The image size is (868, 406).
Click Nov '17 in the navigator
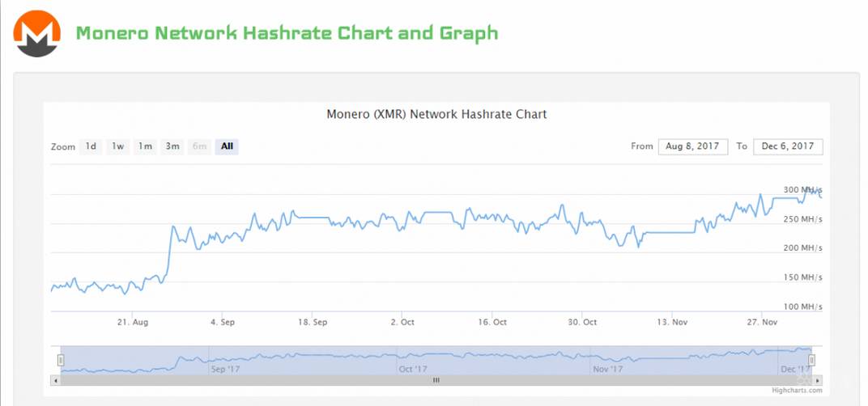point(608,369)
